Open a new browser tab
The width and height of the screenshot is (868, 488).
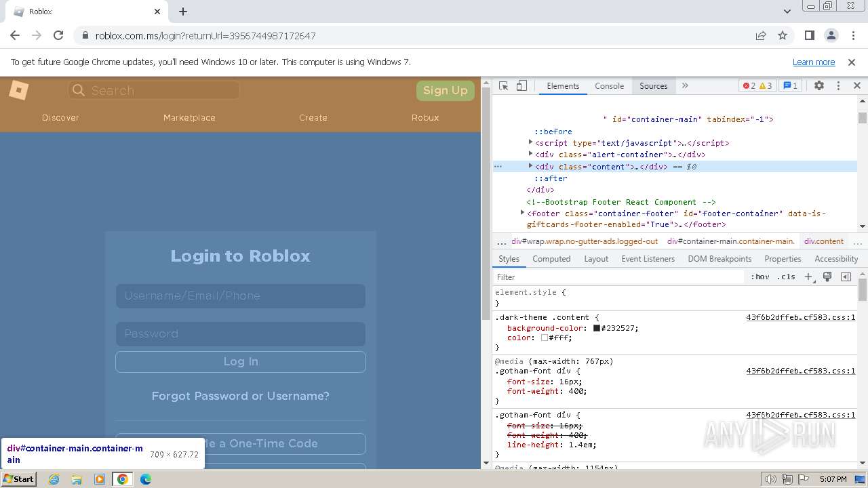point(183,12)
